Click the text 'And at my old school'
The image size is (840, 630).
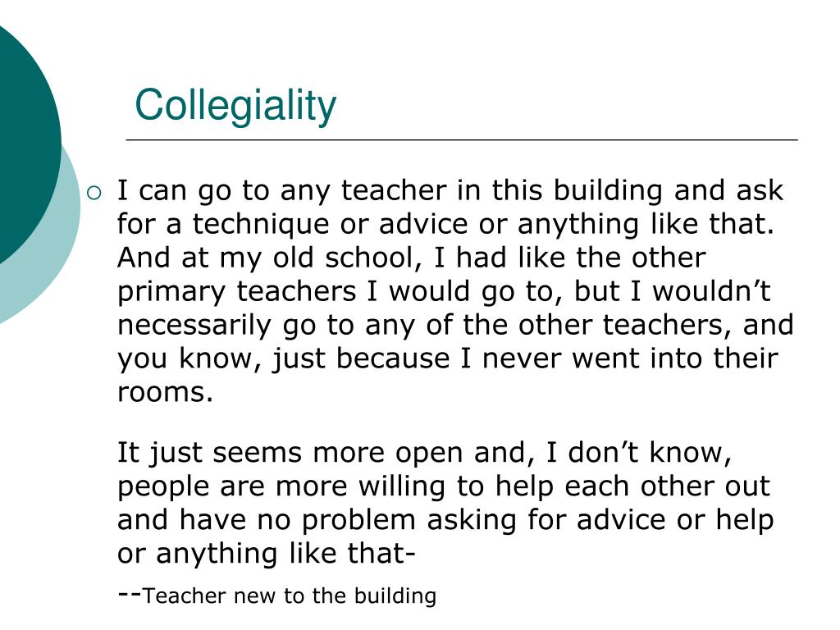point(266,258)
